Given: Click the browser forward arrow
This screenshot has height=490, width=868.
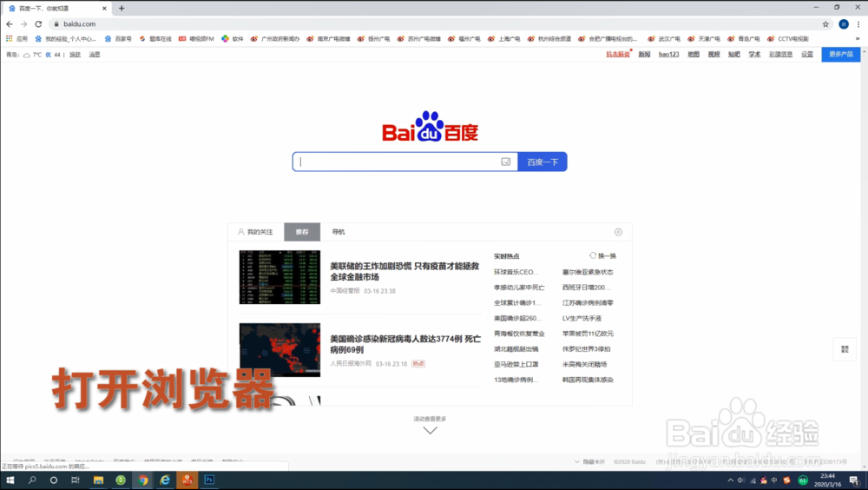Looking at the screenshot, I should (x=23, y=23).
